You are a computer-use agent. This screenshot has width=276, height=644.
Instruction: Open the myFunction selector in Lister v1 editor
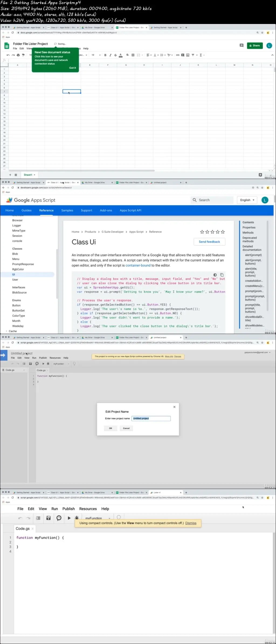(98, 518)
